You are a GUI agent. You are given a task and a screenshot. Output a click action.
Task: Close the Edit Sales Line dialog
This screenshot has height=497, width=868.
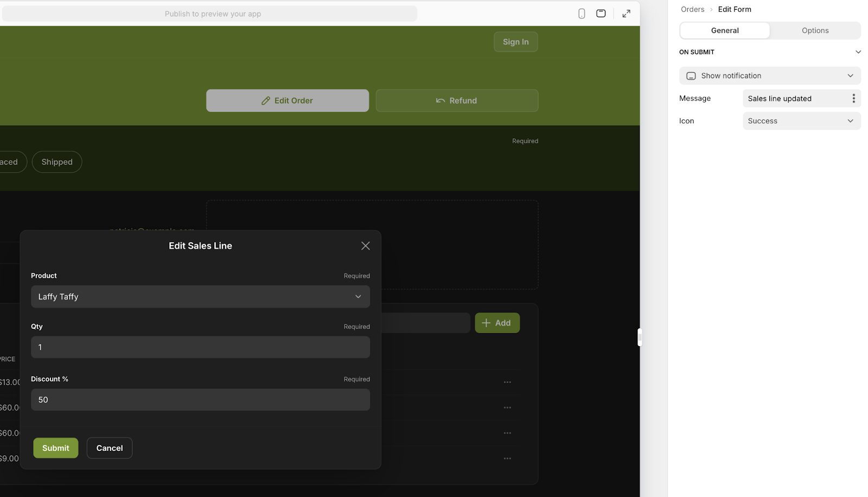[366, 246]
